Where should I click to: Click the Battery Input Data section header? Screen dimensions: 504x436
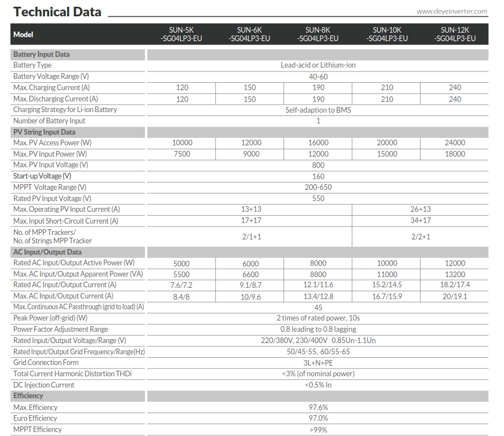42,55
